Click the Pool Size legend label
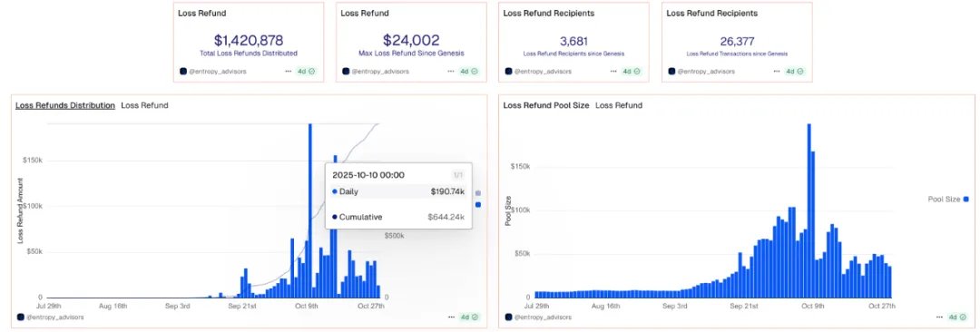This screenshot has height=332, width=980. (945, 200)
